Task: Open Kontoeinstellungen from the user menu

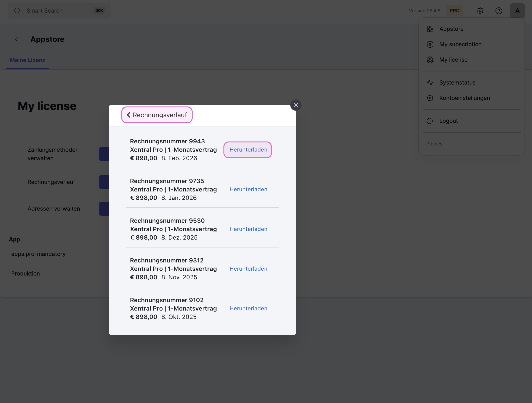Action: coord(464,98)
